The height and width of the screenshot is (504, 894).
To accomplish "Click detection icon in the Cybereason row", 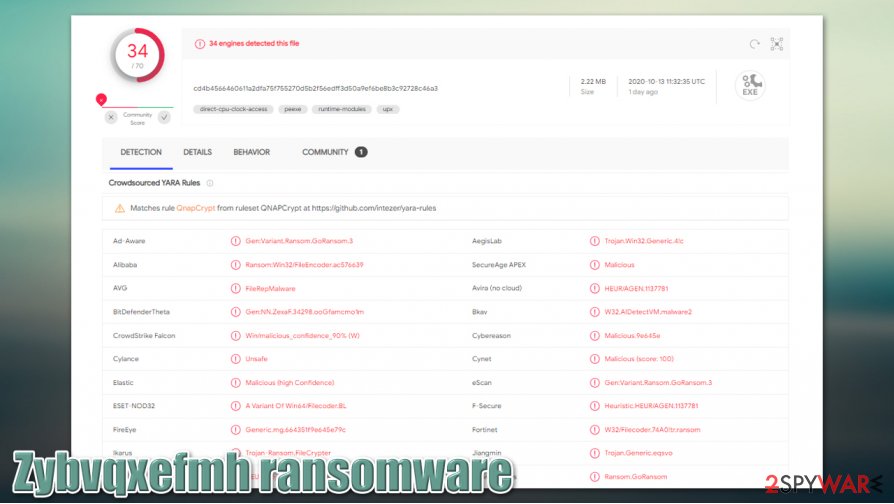I will point(595,336).
